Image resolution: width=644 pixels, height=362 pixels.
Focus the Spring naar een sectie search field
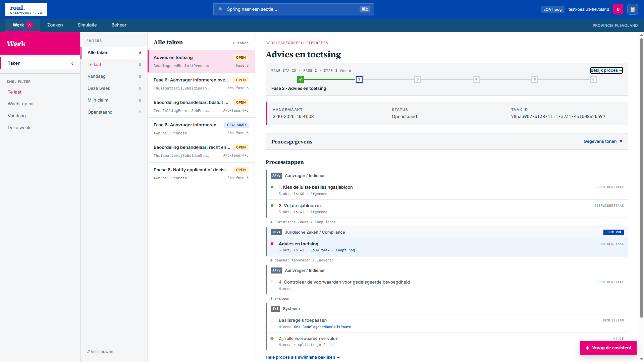click(x=294, y=9)
